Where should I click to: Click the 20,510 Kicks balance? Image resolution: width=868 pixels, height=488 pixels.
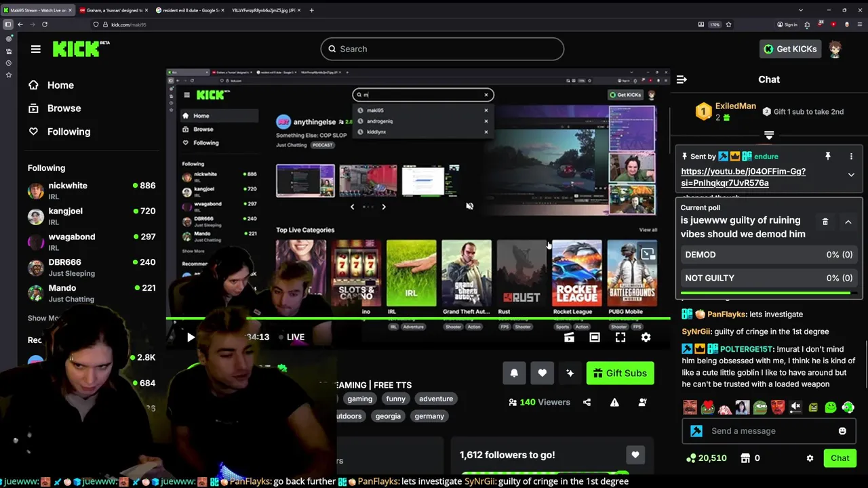pyautogui.click(x=706, y=458)
